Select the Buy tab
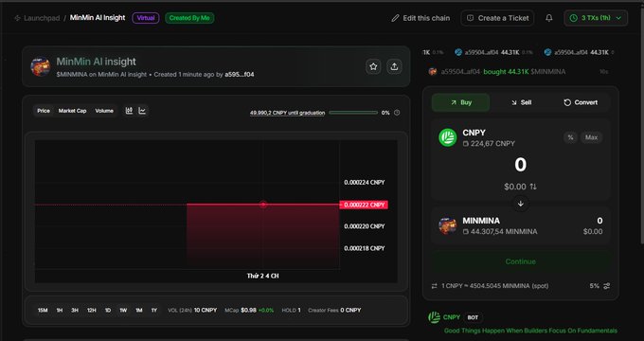Viewport: 644px width, 341px height. click(461, 102)
